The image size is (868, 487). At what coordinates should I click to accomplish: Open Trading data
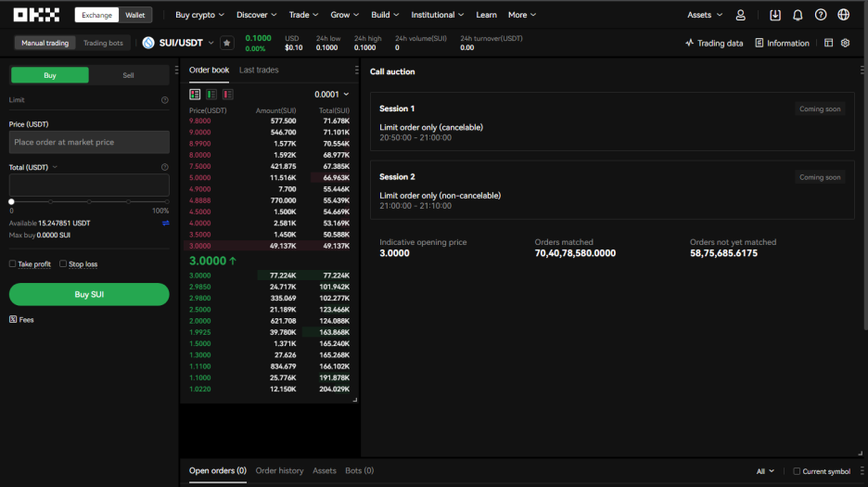coord(714,44)
